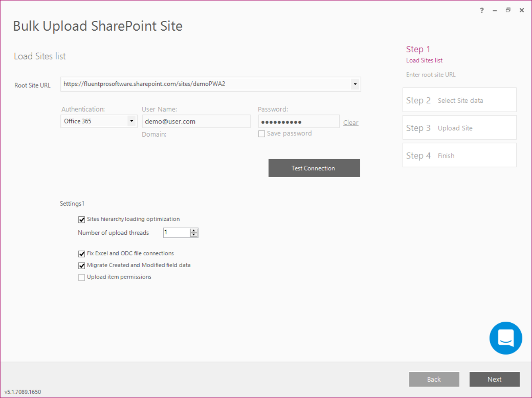Close the Bulk Upload SharePoint Site window
The height and width of the screenshot is (398, 532).
point(522,10)
